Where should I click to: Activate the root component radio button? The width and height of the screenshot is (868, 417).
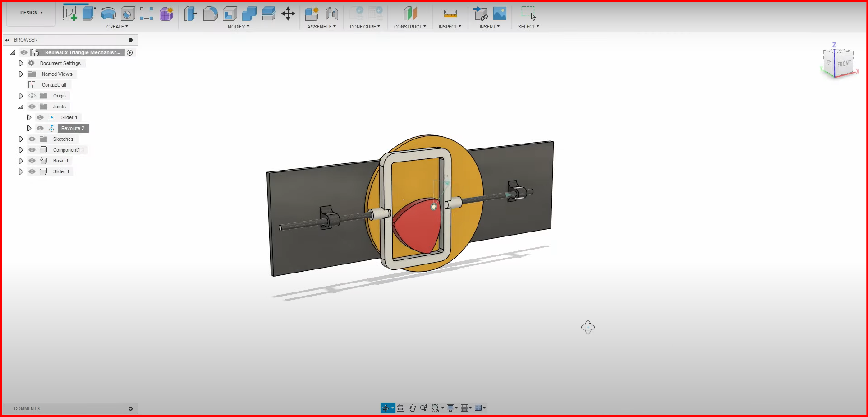pos(130,53)
